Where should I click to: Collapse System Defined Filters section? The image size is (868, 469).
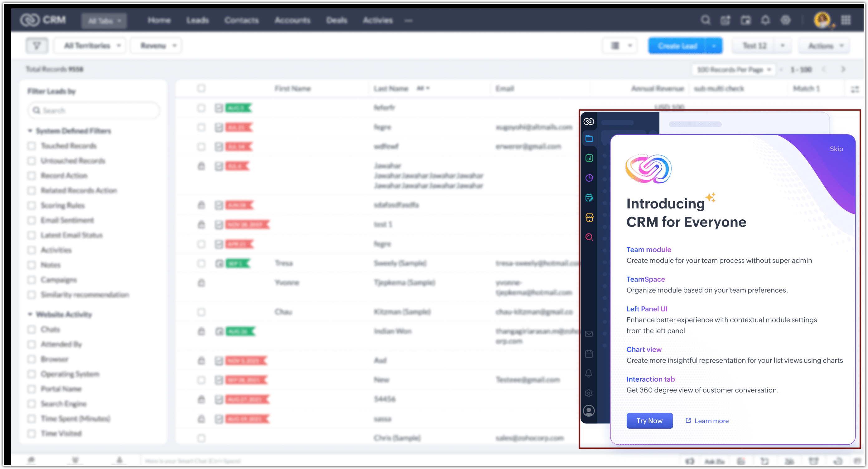(30, 131)
